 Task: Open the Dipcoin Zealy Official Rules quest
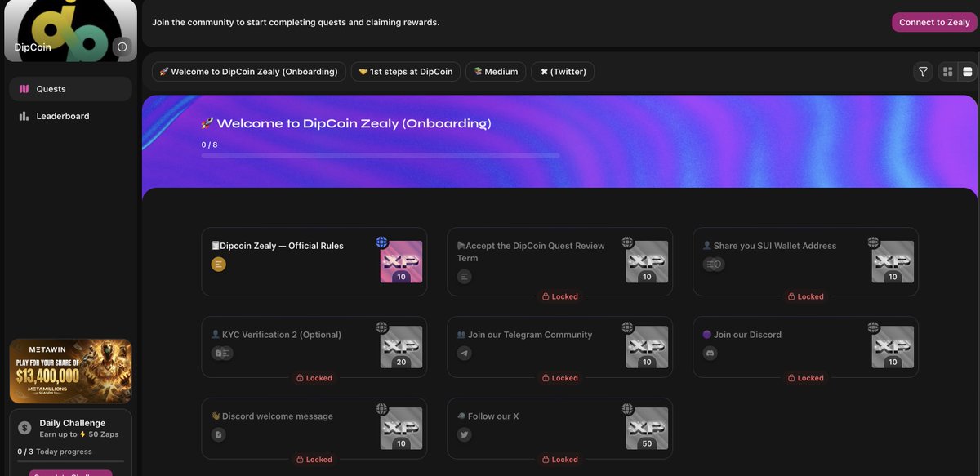[314, 262]
